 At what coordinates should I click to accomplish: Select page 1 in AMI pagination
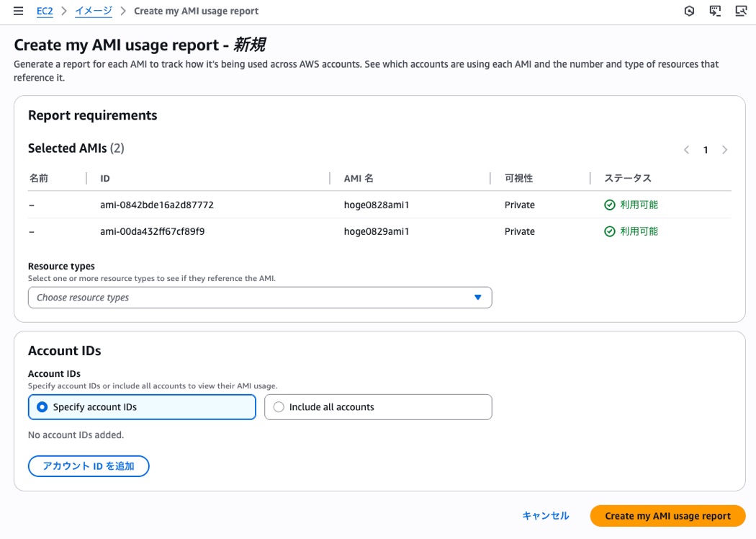706,150
